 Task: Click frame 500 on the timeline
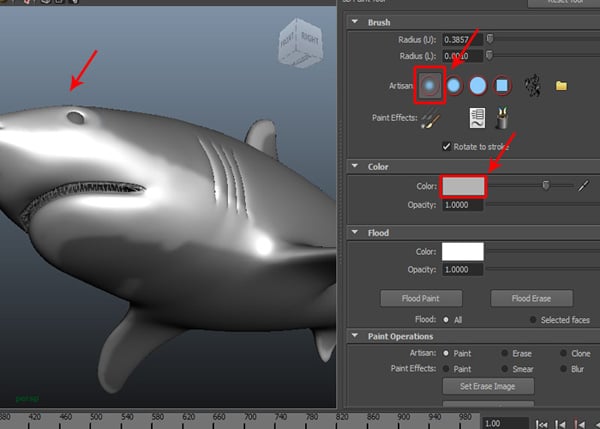(x=96, y=417)
